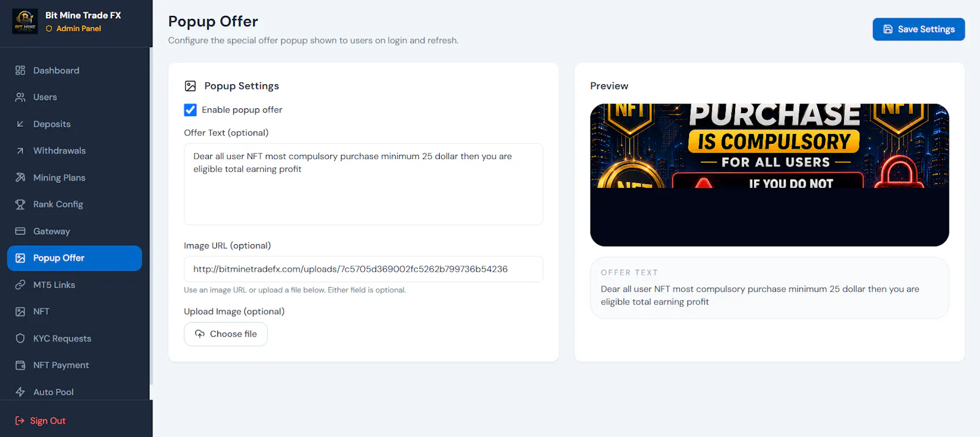The image size is (980, 437).
Task: Click the Offer Text preview box
Action: click(769, 288)
